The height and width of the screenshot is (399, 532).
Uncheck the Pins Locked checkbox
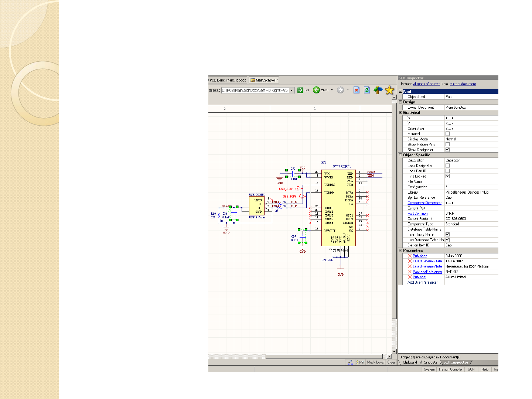(447, 176)
